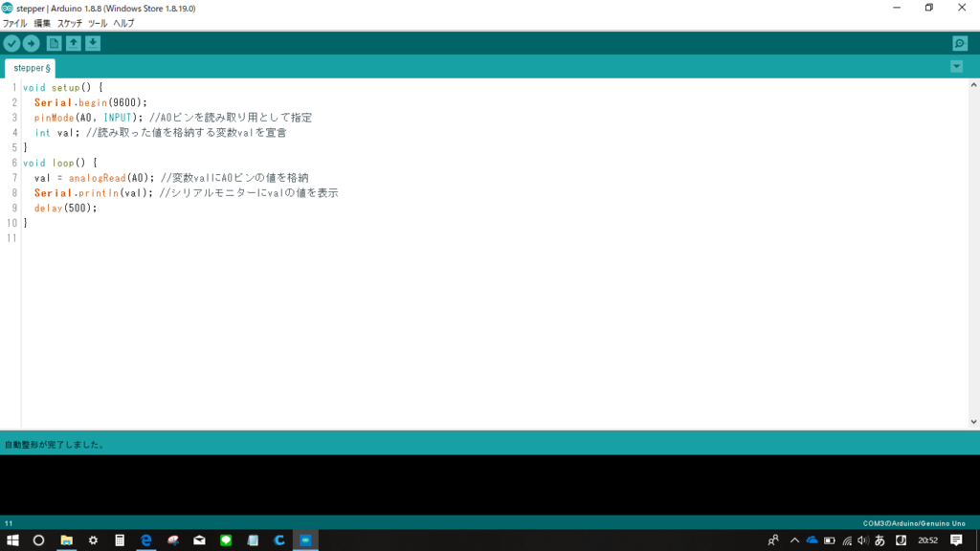Screen dimensions: 980x551
Task: Click on the pinMode(A0, INPUT); text
Action: click(89, 118)
